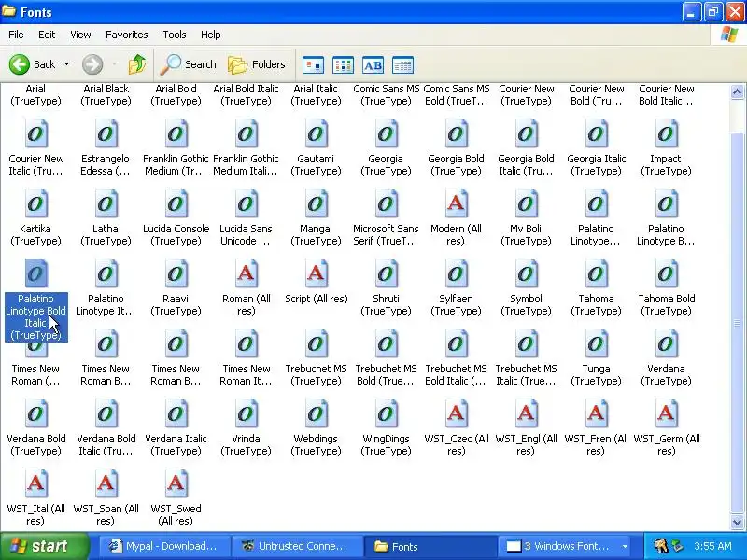Select the Estrangelo Edessa font icon
The image size is (747, 560).
[x=106, y=133]
